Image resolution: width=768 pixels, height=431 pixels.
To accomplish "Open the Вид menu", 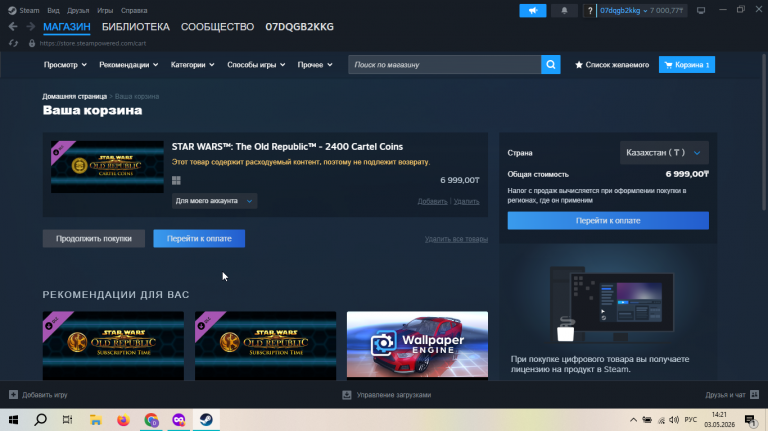I will [x=53, y=10].
